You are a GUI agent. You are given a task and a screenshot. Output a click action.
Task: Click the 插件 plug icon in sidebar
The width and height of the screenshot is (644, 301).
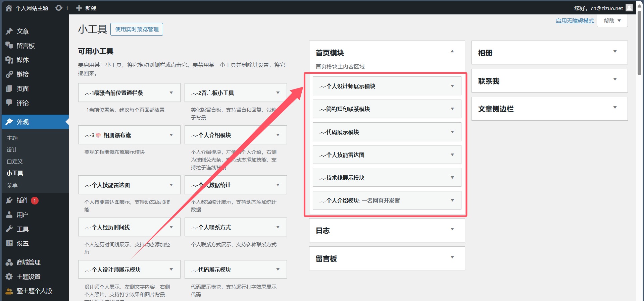click(x=9, y=200)
